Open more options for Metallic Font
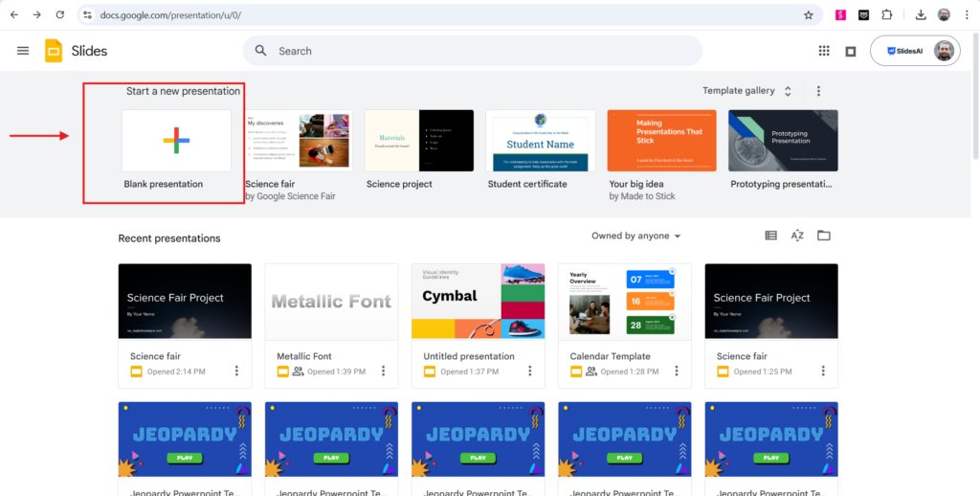Image resolution: width=980 pixels, height=496 pixels. [x=383, y=371]
